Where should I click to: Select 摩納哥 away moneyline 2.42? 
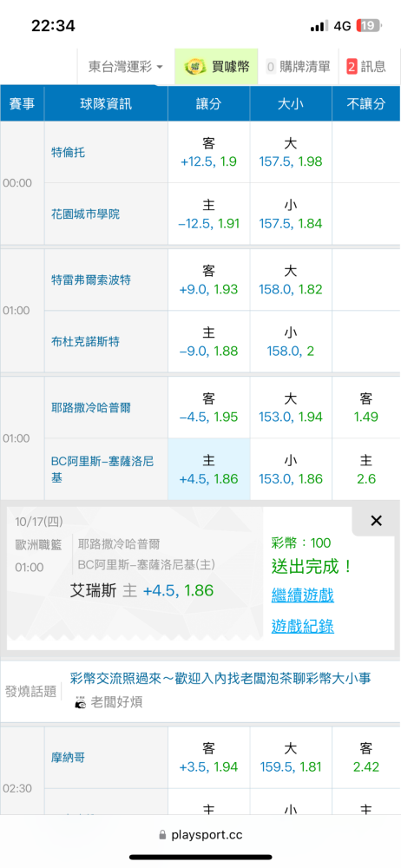tap(366, 758)
